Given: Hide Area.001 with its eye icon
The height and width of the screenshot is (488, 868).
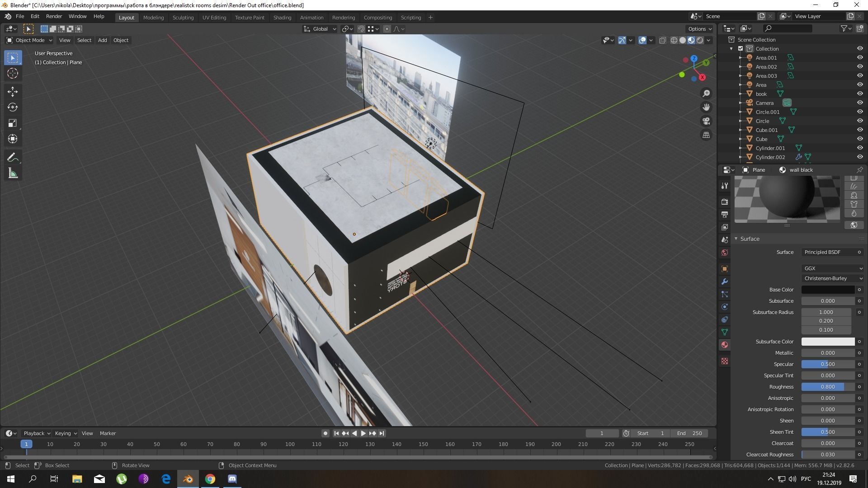Looking at the screenshot, I should coord(859,58).
